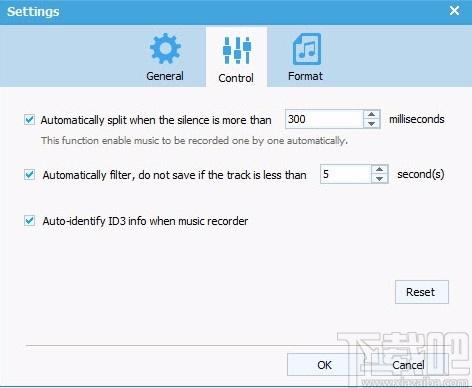
Task: Decrease silence milliseconds with down arrow
Action: pos(371,123)
